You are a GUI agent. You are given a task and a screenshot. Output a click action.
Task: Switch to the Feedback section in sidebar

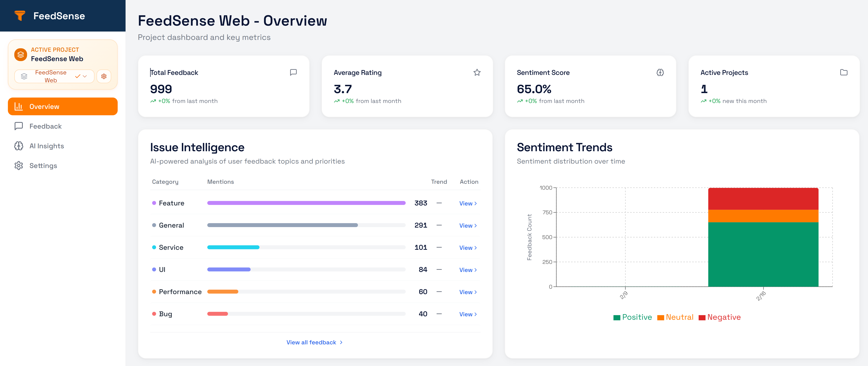coord(45,126)
